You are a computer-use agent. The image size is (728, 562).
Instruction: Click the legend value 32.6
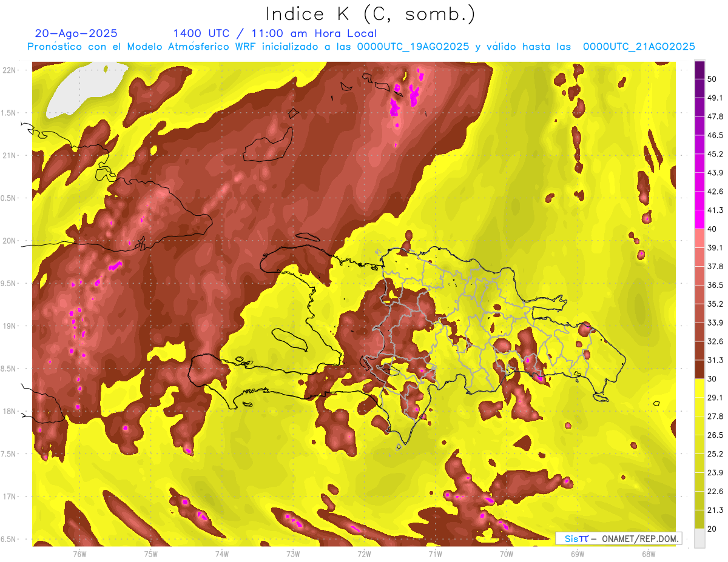715,341
